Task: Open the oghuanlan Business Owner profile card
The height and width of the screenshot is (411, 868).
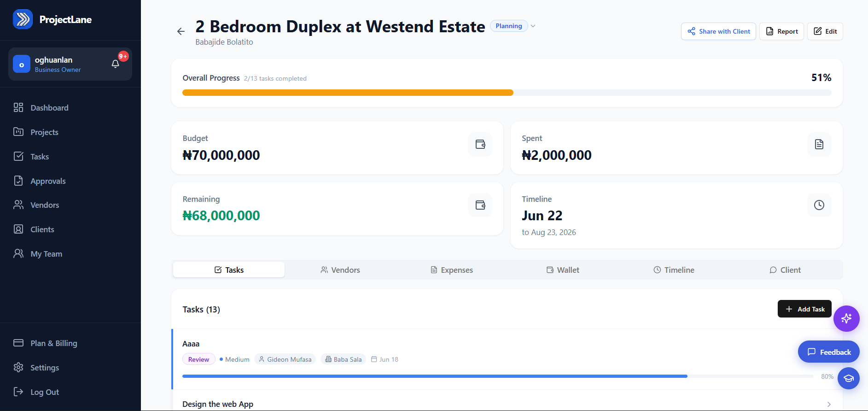Action: 70,64
